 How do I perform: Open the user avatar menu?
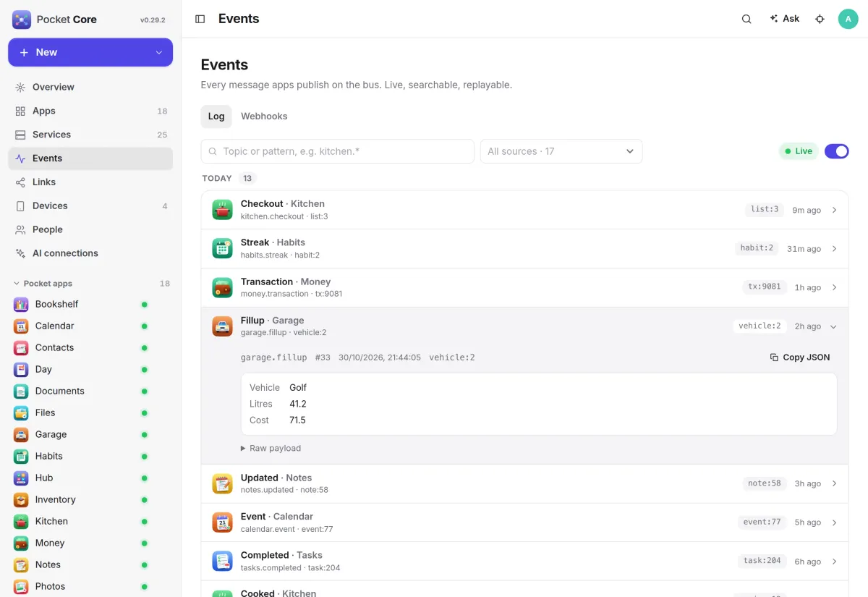point(848,19)
